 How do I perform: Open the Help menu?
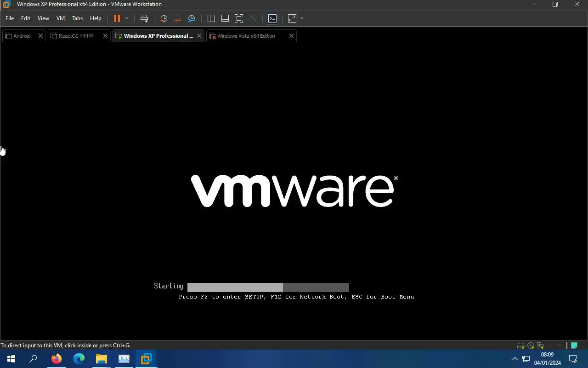[96, 18]
